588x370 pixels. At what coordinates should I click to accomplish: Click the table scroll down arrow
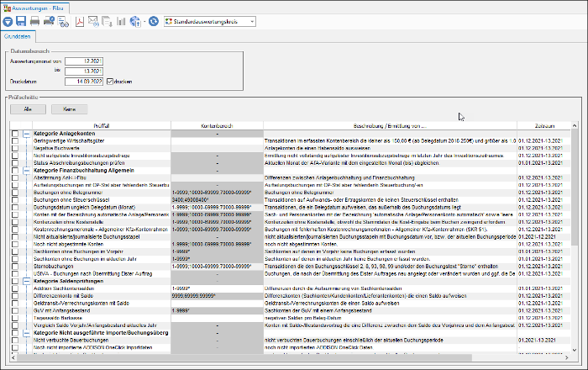pos(574,350)
